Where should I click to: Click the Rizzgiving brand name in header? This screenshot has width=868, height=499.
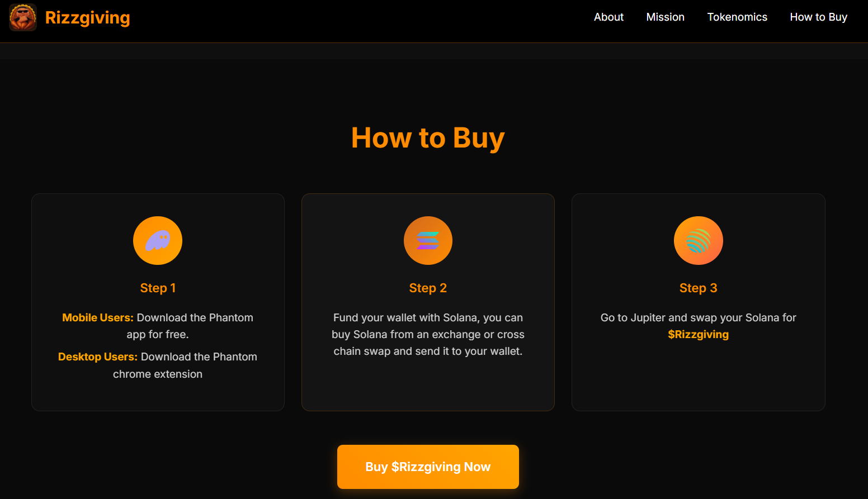[88, 18]
